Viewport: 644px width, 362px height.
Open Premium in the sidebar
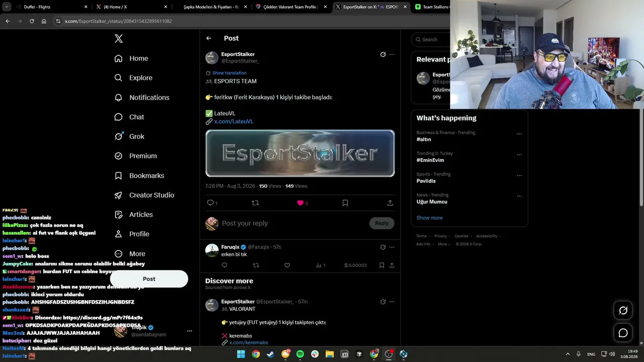tap(136, 156)
